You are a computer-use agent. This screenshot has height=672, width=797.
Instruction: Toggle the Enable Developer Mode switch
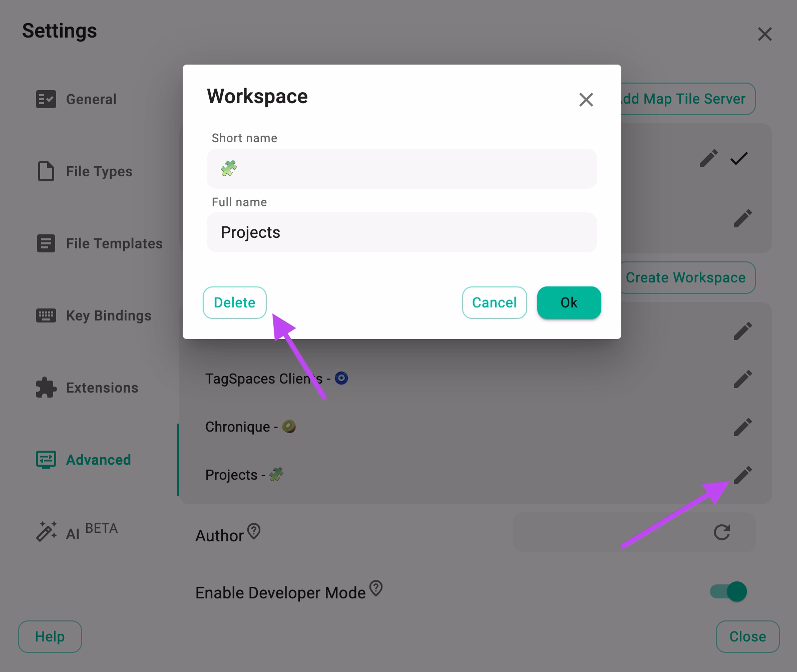point(728,591)
